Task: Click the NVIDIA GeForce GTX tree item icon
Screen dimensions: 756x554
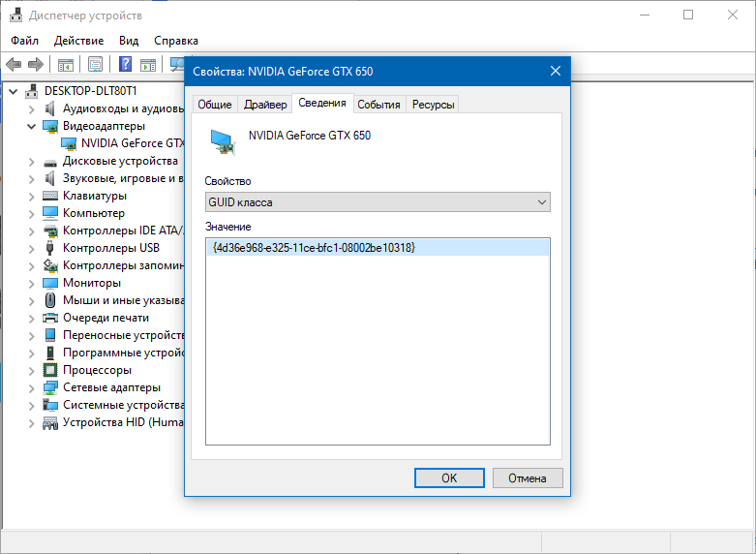Action: (69, 143)
